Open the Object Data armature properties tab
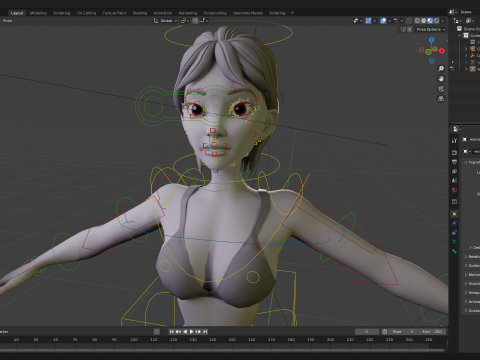 [454, 242]
